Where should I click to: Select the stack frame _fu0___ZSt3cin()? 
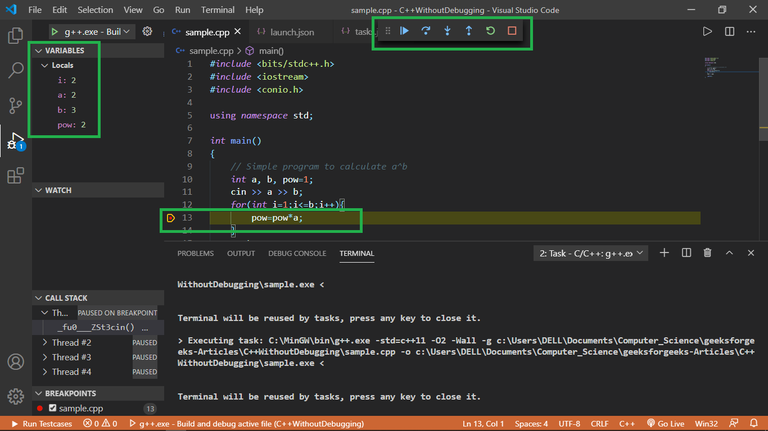[98, 327]
